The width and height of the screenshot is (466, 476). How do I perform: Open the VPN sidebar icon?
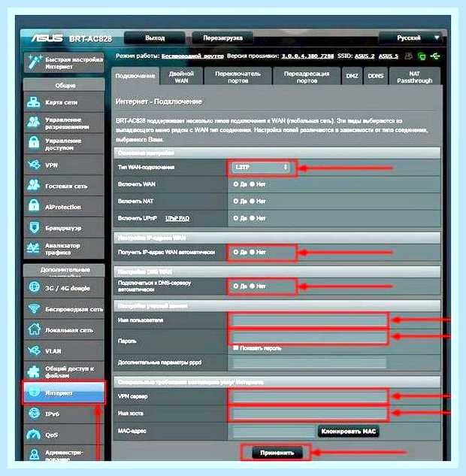(34, 165)
